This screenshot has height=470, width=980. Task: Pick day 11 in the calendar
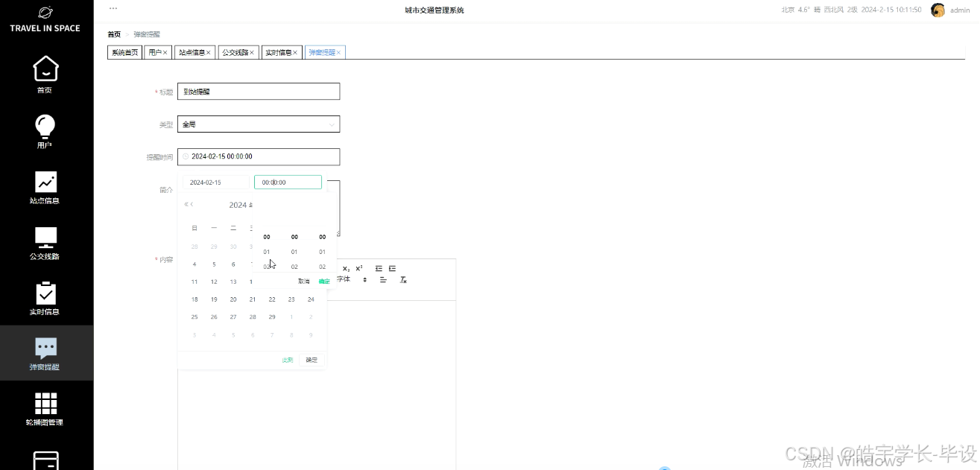click(x=195, y=282)
